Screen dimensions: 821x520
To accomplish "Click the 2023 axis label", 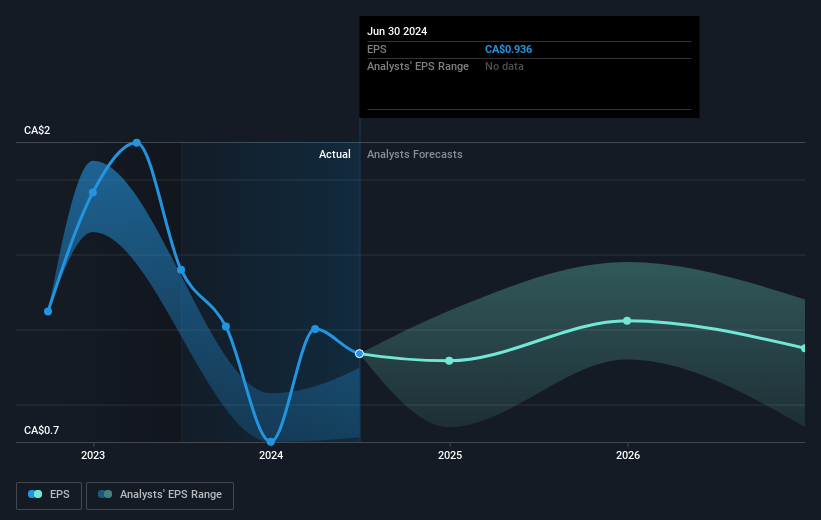I will (93, 456).
